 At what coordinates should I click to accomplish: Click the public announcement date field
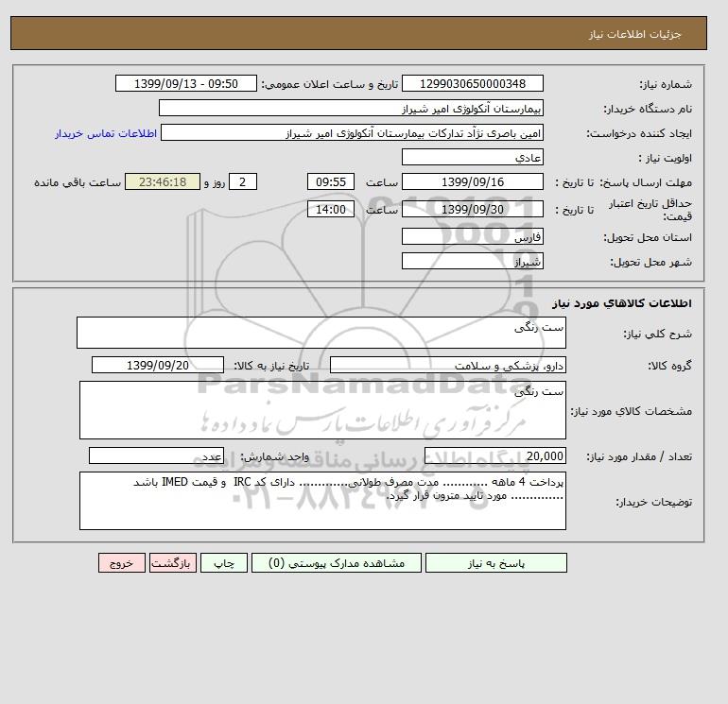pos(185,83)
